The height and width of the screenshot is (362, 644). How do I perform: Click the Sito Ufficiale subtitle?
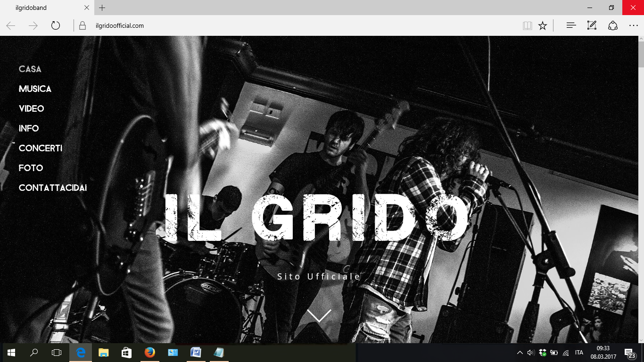pyautogui.click(x=319, y=276)
